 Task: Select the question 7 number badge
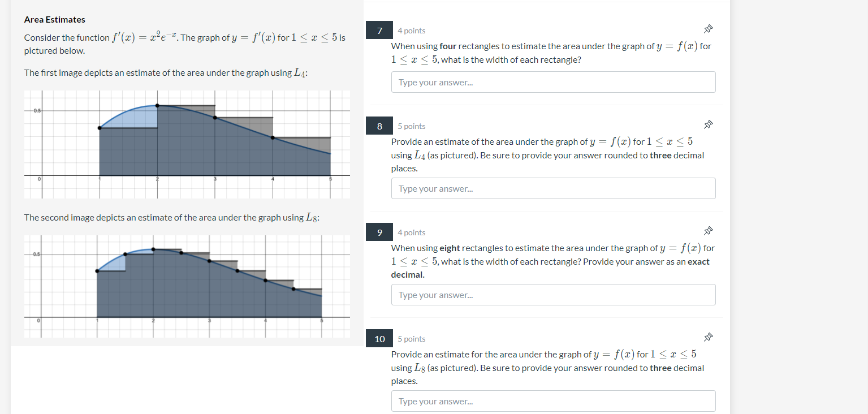coord(379,30)
